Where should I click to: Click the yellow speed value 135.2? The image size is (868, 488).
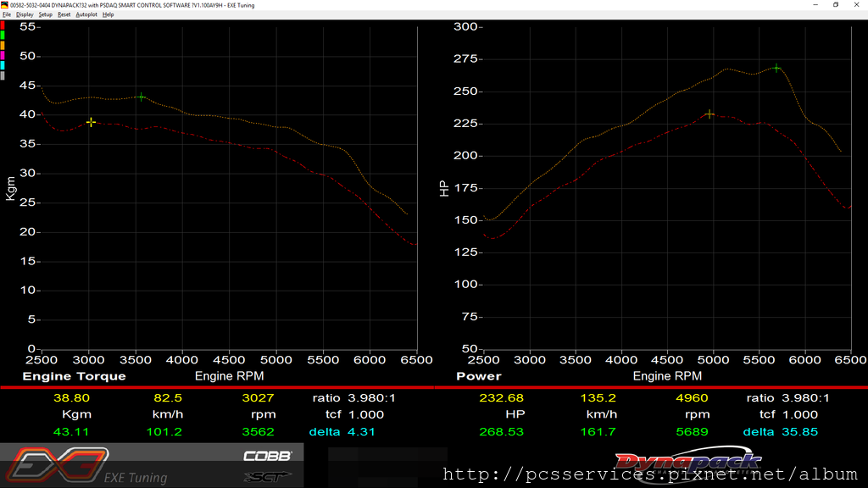[x=598, y=398]
